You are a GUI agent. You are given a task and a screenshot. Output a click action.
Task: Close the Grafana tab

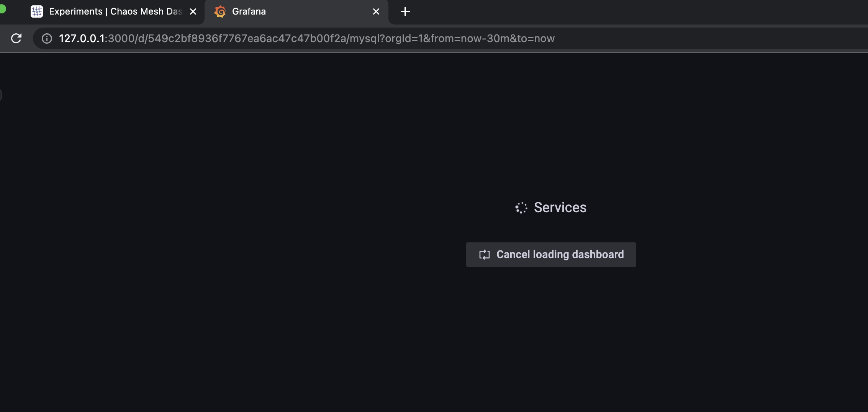pos(375,11)
